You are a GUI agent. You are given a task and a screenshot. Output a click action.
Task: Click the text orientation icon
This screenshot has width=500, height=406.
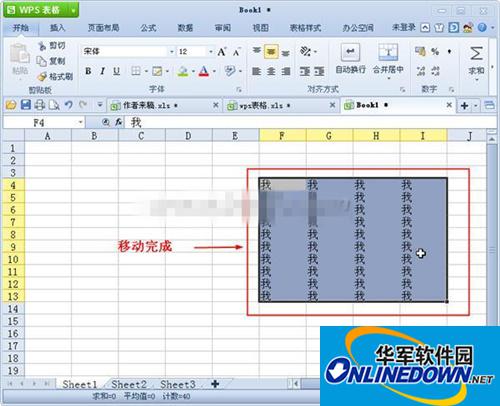[x=305, y=51]
